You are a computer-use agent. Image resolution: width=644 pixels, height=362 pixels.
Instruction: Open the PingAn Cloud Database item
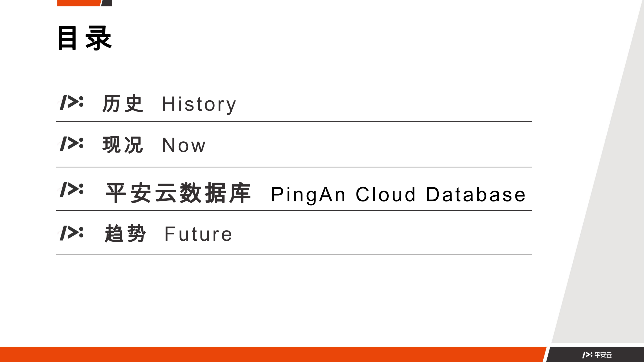(x=398, y=195)
